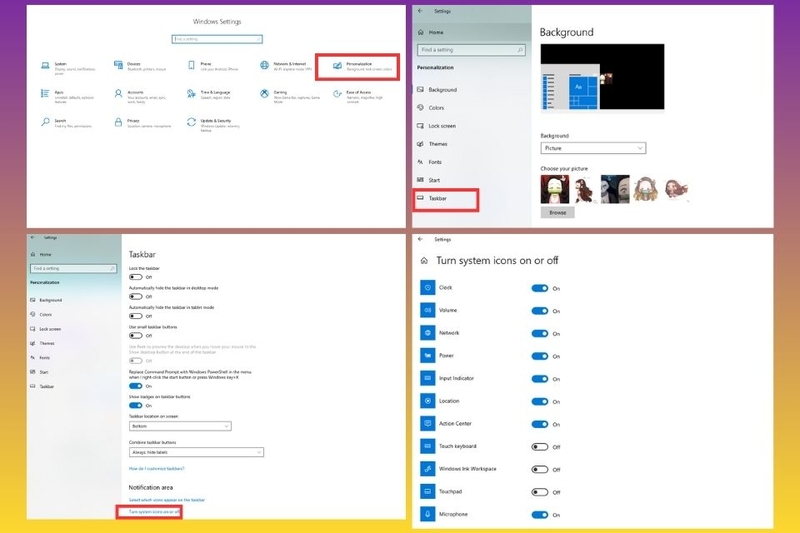800x533 pixels.
Task: Open Network & Internet globe icon
Action: [264, 65]
